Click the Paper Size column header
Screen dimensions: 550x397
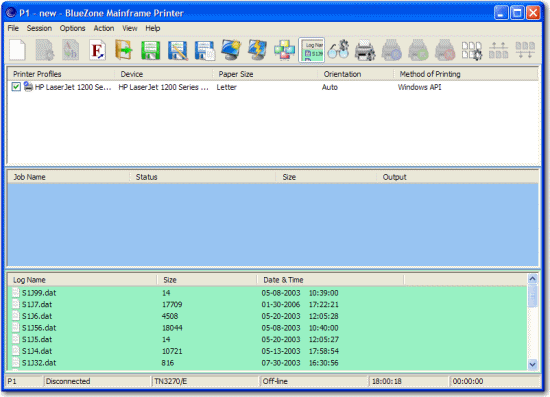[265, 74]
